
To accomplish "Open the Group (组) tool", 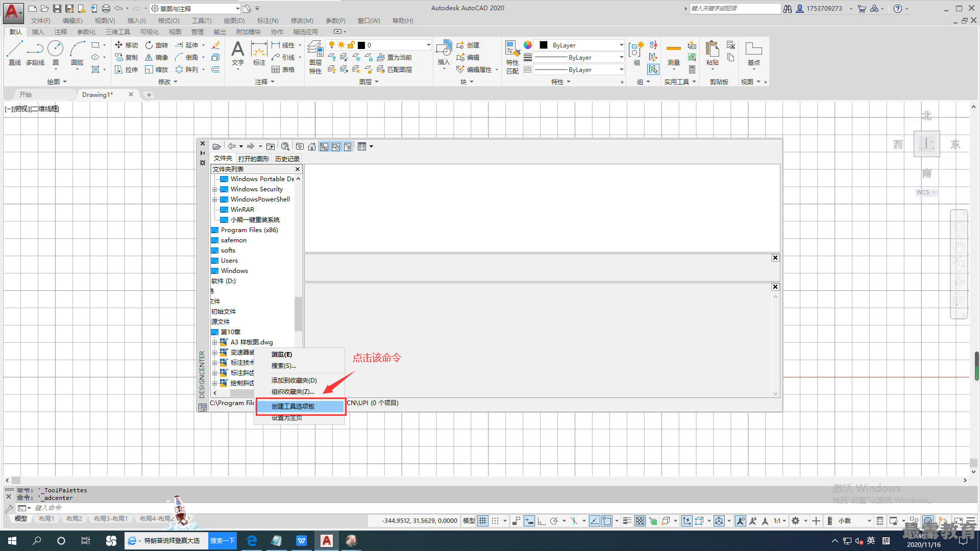I will [636, 53].
